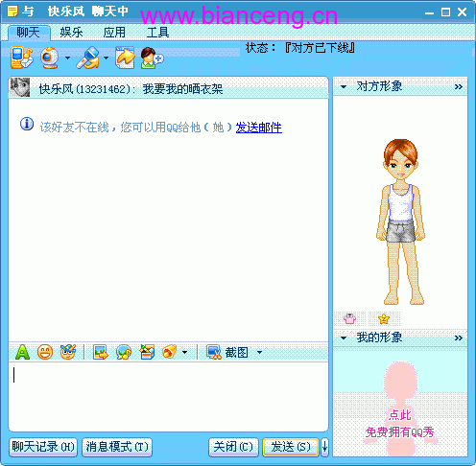The image size is (476, 466).
Task: Click the status text 『对方已下线』
Action: pyautogui.click(x=320, y=48)
